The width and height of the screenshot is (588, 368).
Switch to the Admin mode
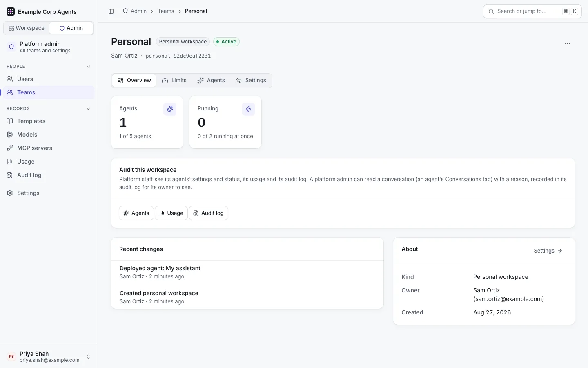coord(71,28)
